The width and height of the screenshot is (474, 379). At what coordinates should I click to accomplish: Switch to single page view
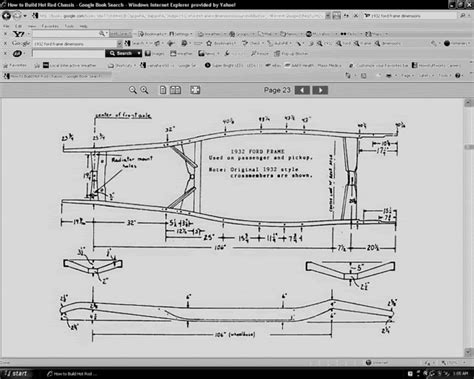point(163,90)
